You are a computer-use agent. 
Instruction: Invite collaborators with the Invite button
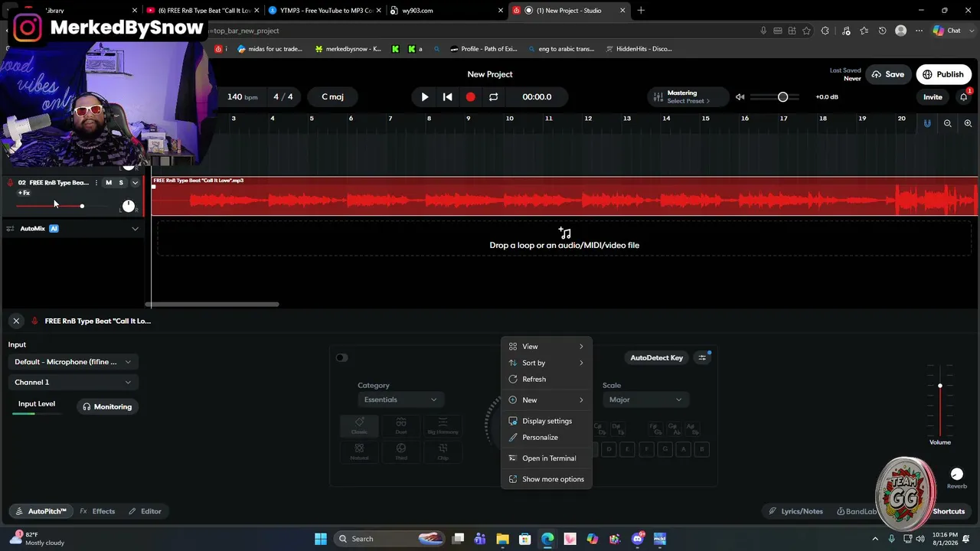[933, 97]
